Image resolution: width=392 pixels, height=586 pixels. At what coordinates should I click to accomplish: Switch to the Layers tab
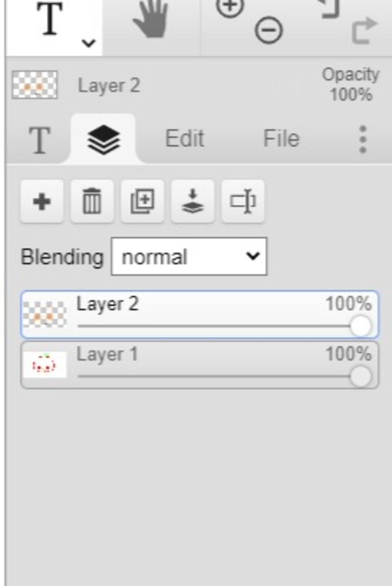(104, 139)
